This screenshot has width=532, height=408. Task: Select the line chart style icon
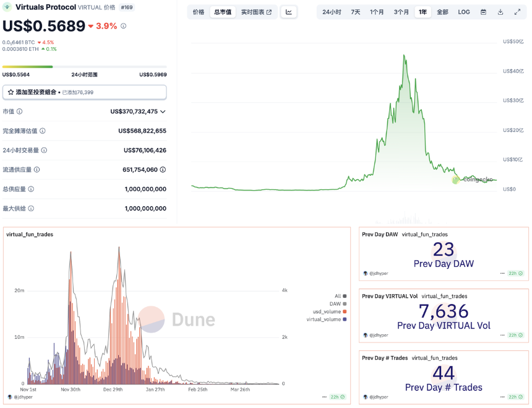pos(288,12)
